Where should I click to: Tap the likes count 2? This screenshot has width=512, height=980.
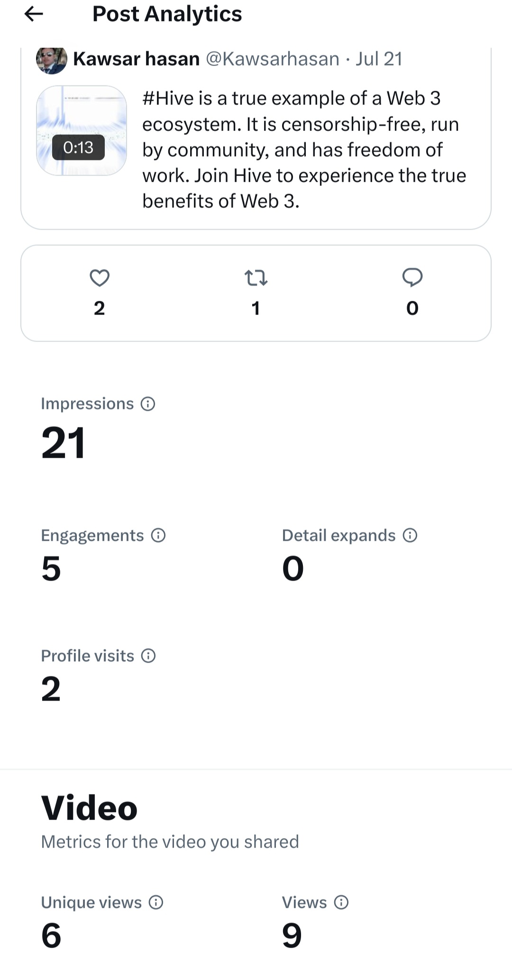(99, 308)
